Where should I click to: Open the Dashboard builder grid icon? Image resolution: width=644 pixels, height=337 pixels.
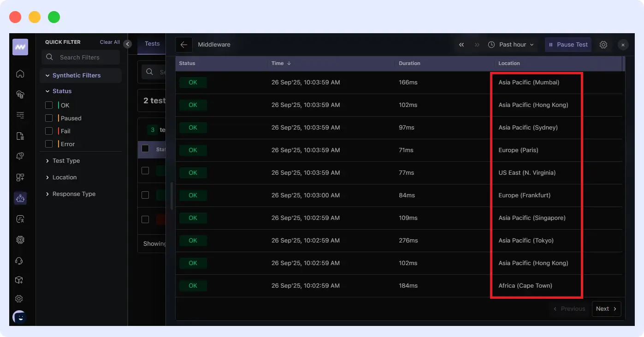(20, 177)
